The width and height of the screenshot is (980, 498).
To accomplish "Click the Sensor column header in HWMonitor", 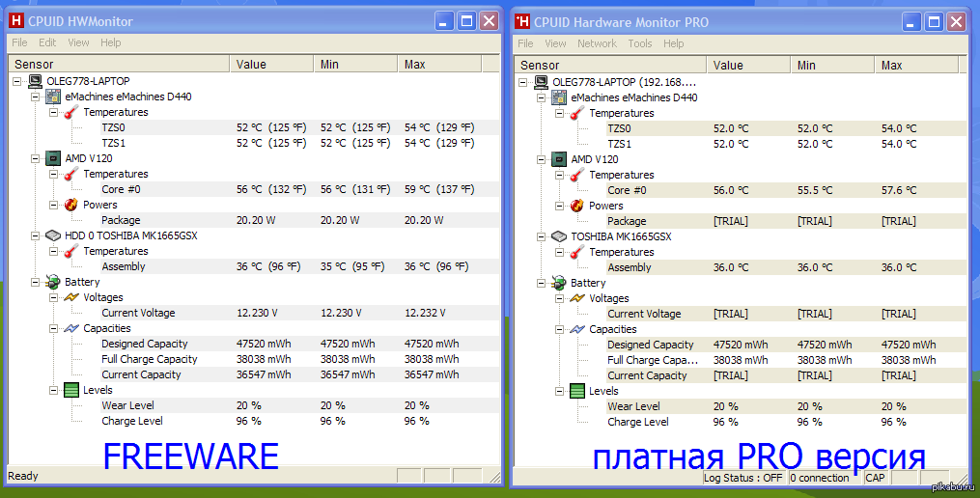I will pyautogui.click(x=119, y=64).
